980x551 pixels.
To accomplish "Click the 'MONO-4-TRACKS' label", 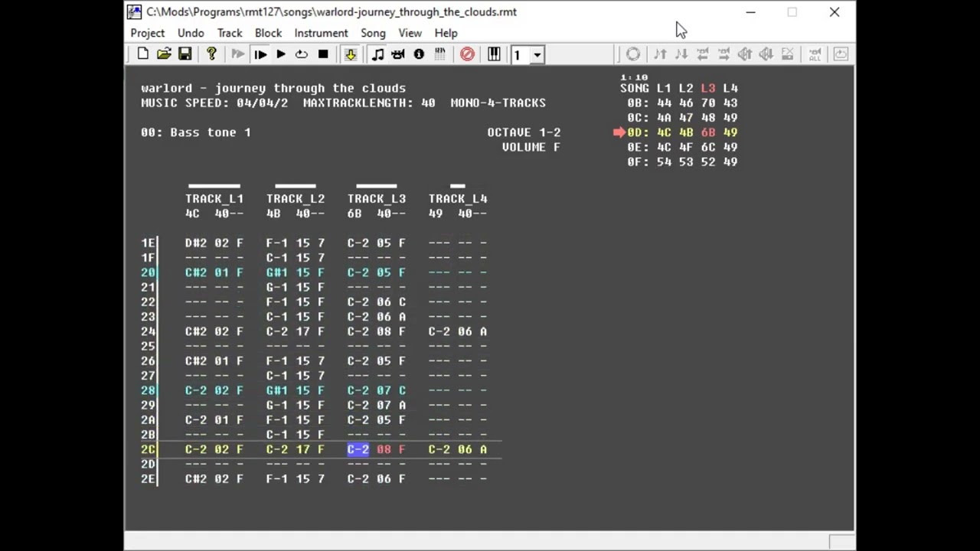I will pos(498,103).
